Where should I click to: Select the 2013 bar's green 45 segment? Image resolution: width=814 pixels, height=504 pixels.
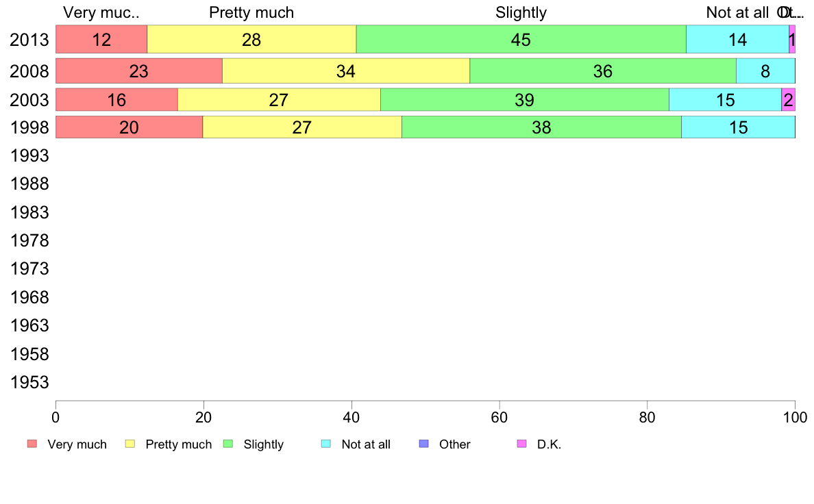[521, 39]
